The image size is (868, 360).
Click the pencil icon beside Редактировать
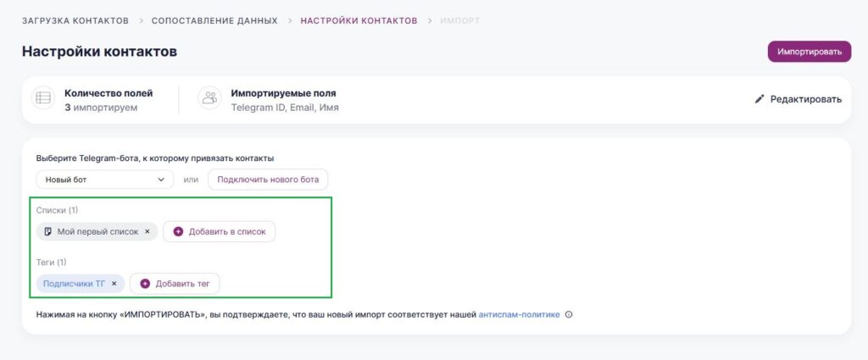point(759,100)
